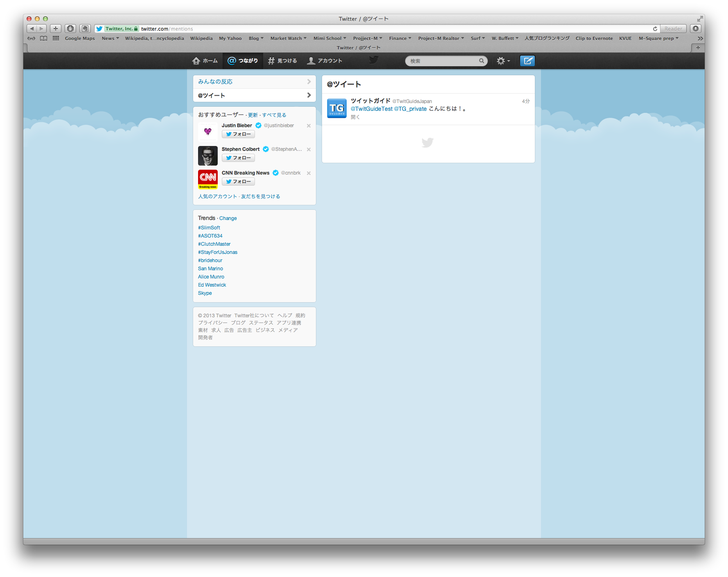Viewport: 728px width, 577px height.
Task: Dismiss Stephen Colbert suggestion
Action: (309, 150)
